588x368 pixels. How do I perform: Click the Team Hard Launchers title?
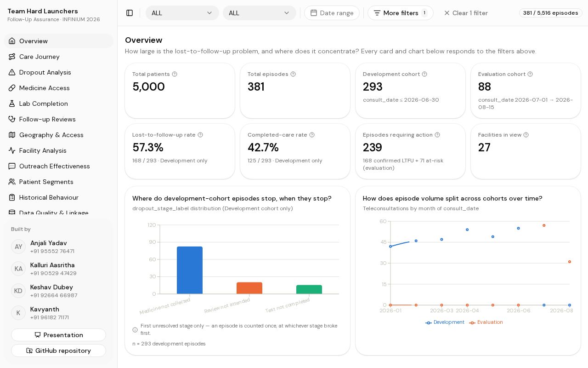tap(43, 11)
